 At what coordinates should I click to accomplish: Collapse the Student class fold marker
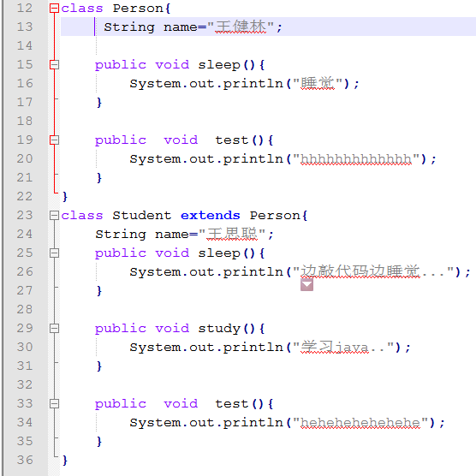click(54, 215)
